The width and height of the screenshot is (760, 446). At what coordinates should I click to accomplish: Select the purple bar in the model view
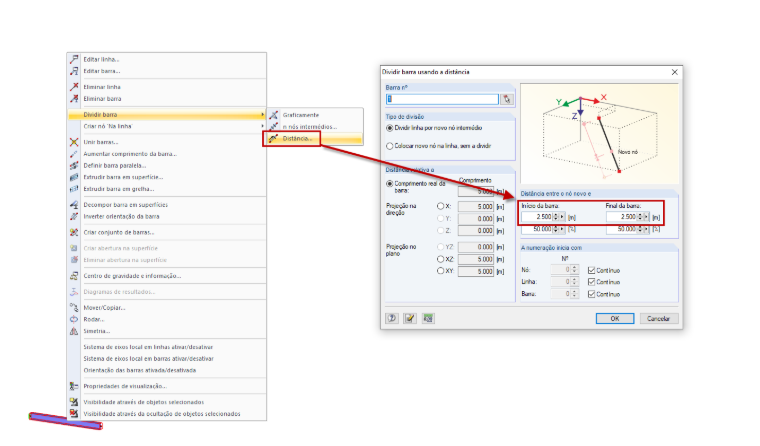65,420
